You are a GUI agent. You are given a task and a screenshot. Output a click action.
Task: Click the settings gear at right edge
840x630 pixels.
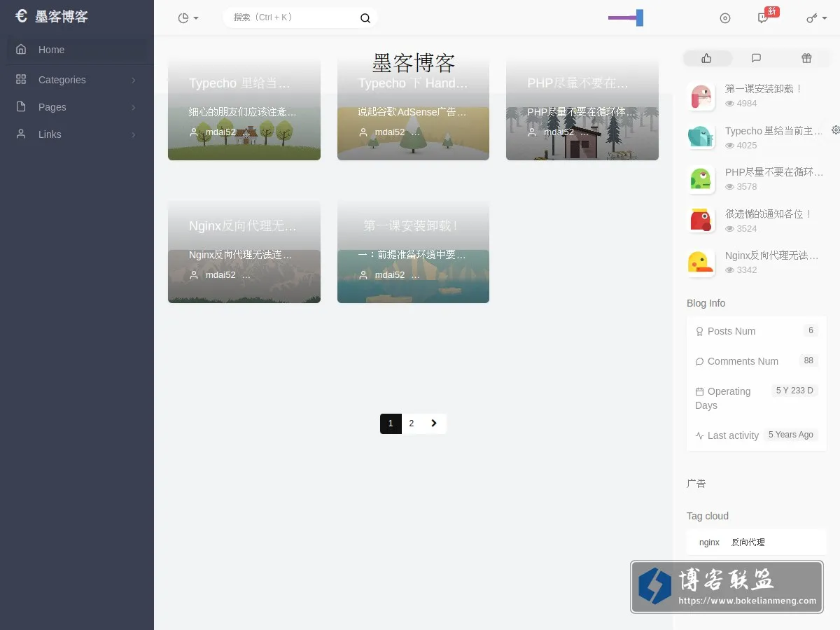(835, 129)
